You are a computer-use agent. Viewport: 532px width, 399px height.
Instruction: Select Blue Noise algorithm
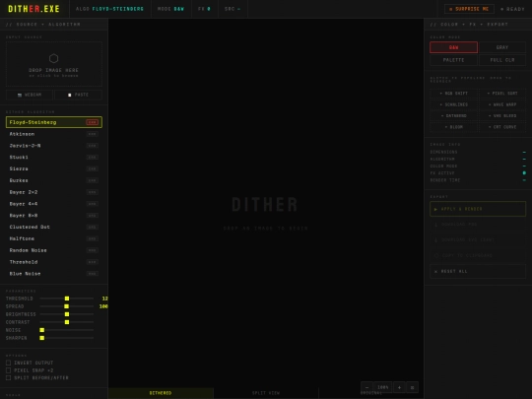coord(54,274)
